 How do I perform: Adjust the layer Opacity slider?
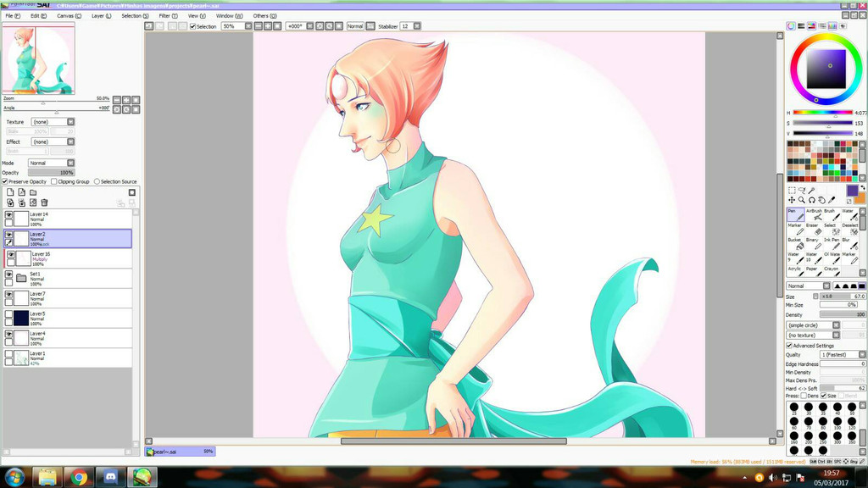tap(51, 173)
